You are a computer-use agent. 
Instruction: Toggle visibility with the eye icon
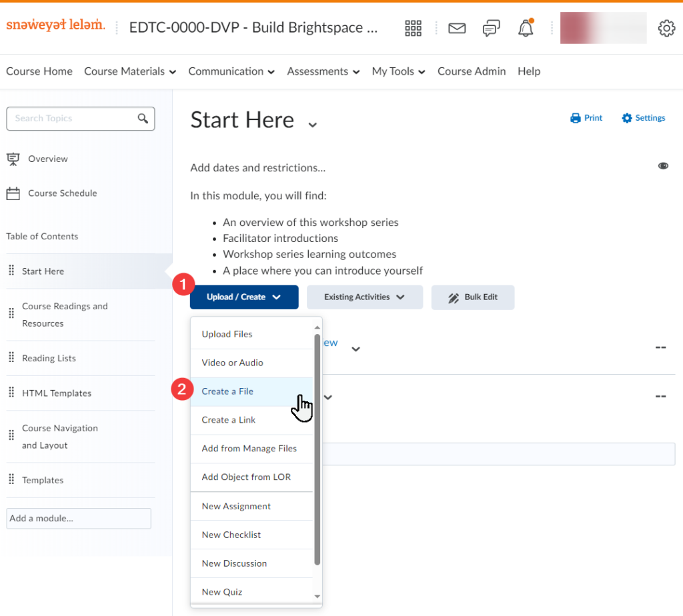(x=663, y=165)
